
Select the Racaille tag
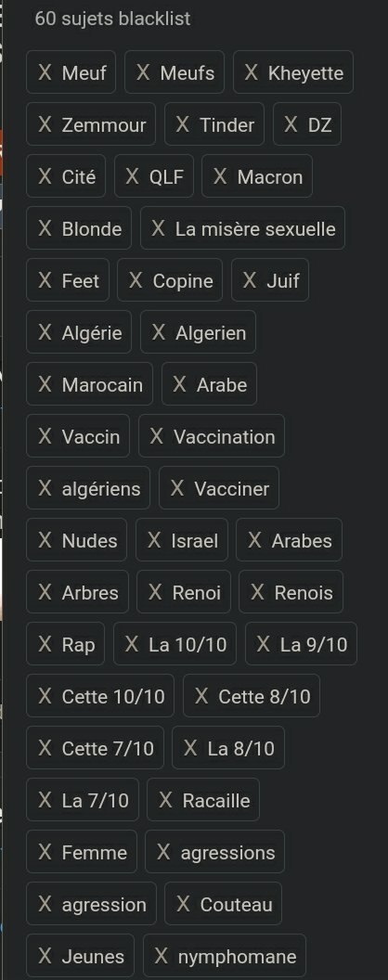(203, 799)
